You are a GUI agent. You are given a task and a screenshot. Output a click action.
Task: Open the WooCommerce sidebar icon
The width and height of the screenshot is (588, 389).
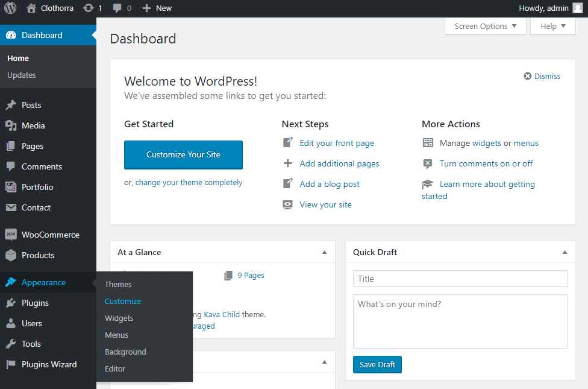pos(11,235)
